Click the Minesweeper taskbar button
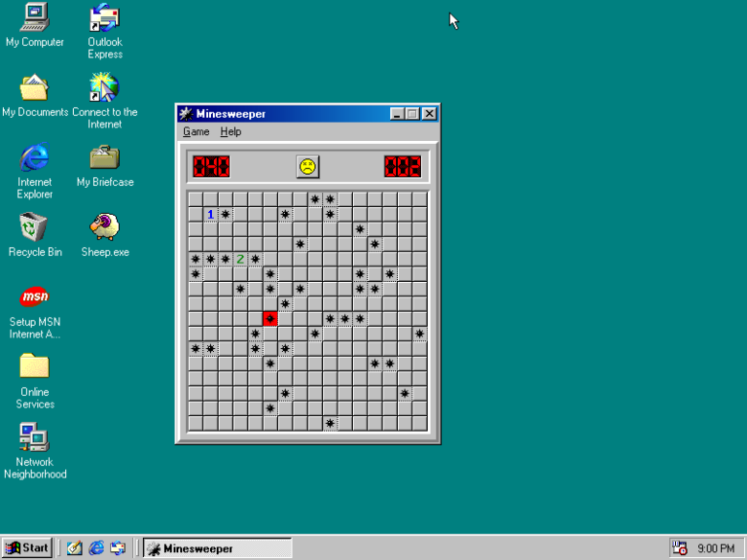Screen dimensions: 747x560 [x=217, y=548]
